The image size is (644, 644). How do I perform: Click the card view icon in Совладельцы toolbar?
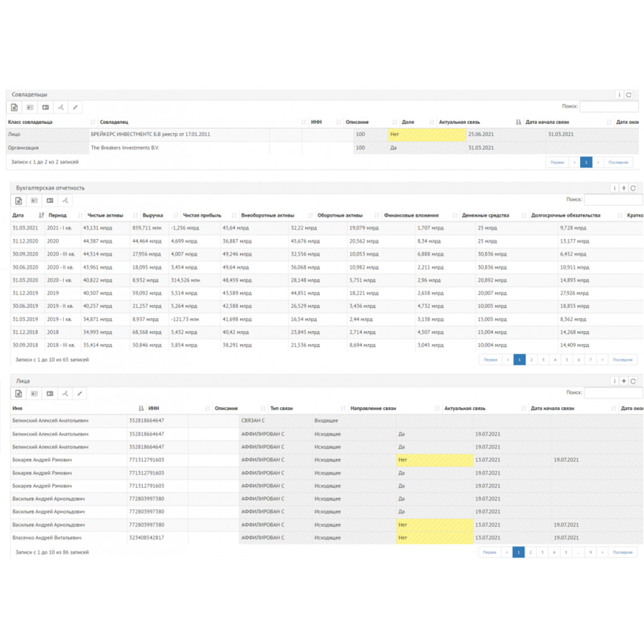pos(30,107)
